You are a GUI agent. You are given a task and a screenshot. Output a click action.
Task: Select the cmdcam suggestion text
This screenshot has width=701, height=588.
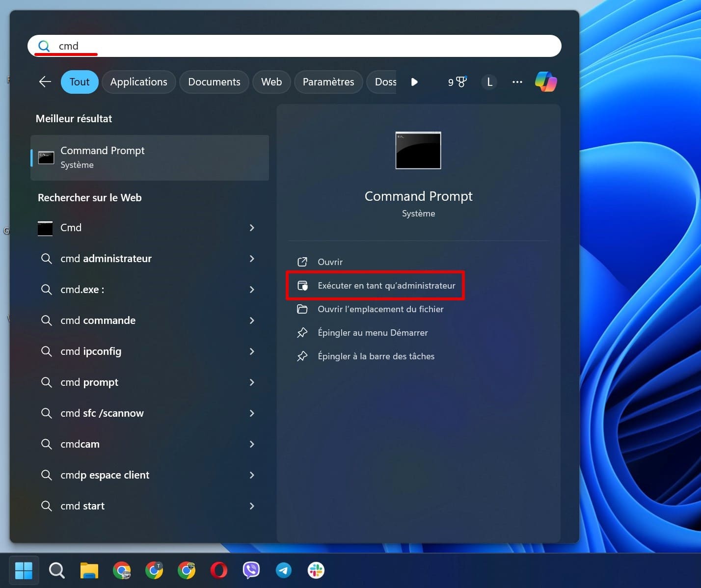pyautogui.click(x=80, y=444)
